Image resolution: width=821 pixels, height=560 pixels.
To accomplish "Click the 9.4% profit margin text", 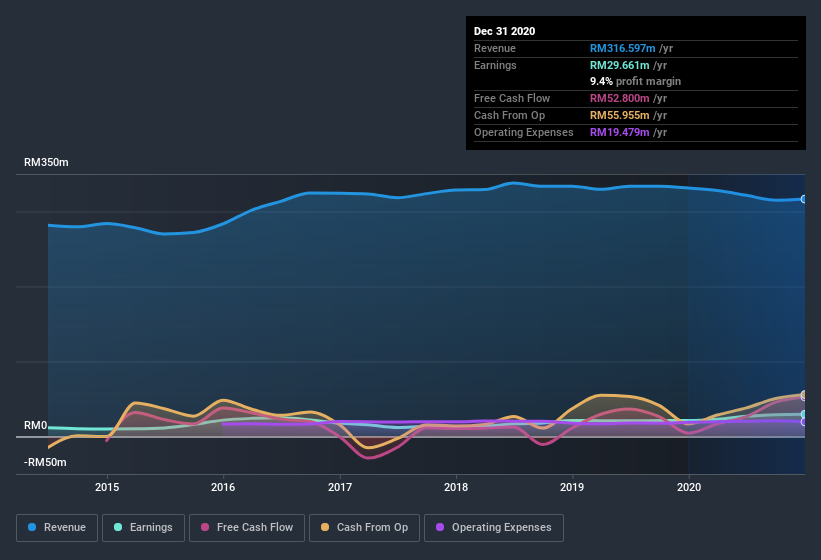I will coord(636,81).
